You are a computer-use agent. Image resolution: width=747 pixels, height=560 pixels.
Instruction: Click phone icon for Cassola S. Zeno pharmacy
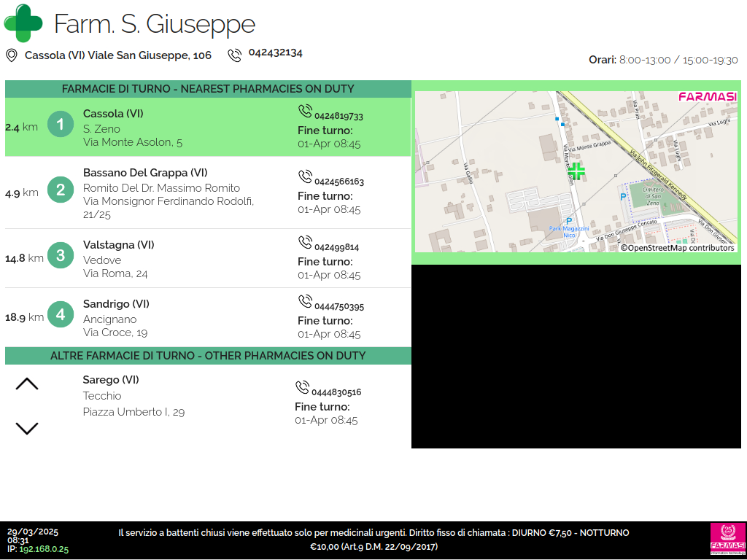(305, 112)
